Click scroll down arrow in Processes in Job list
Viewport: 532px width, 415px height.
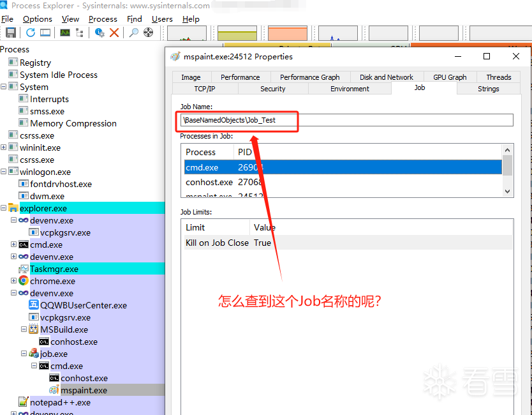pos(507,191)
